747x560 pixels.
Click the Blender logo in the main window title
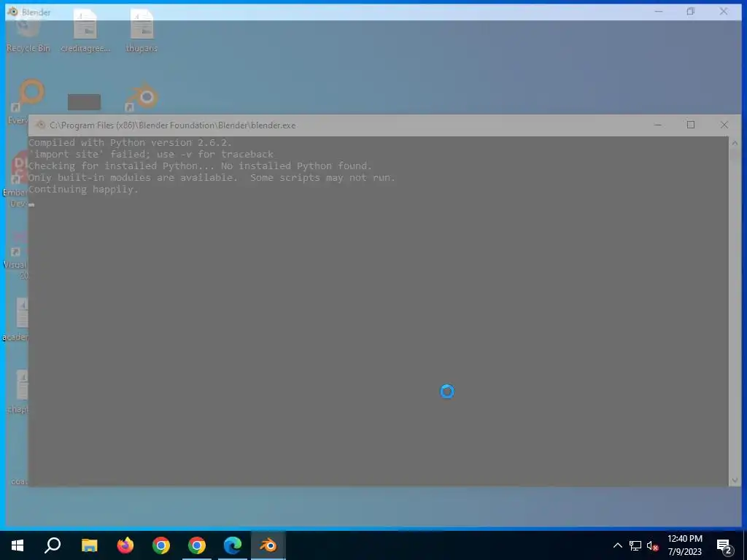[x=13, y=12]
